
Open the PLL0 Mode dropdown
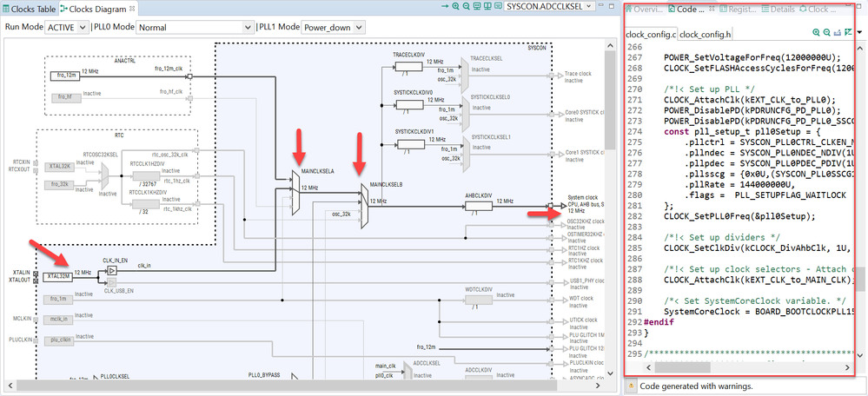[x=195, y=27]
